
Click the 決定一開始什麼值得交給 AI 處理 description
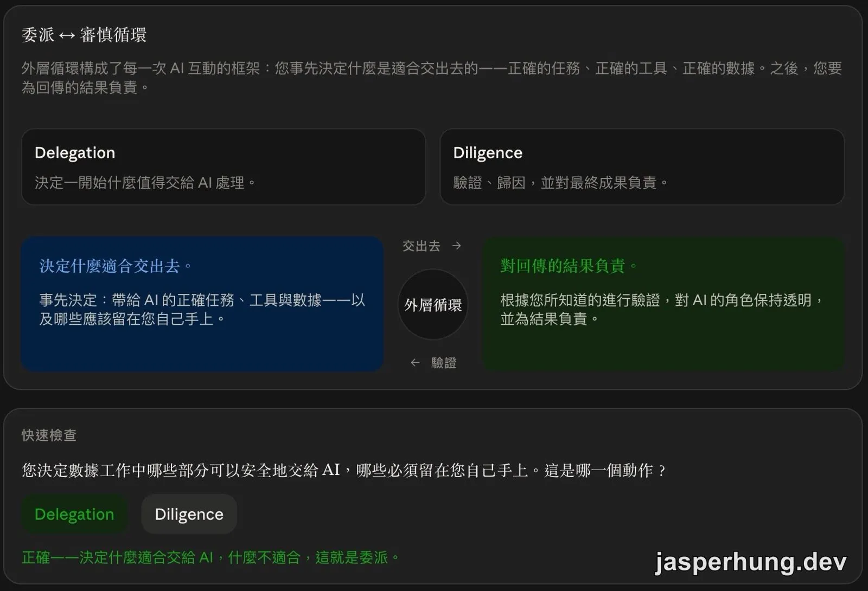(145, 183)
